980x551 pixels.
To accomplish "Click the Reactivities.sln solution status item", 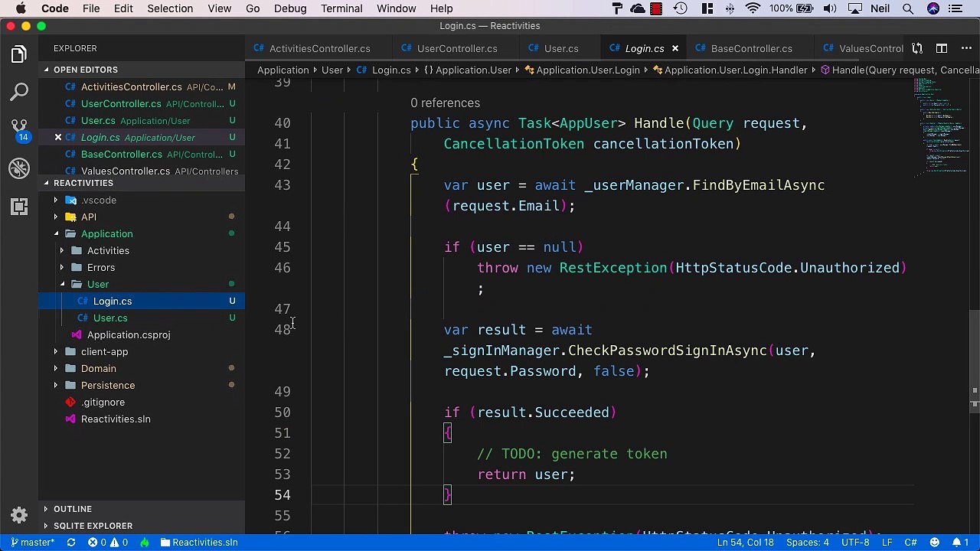I will pos(199,543).
